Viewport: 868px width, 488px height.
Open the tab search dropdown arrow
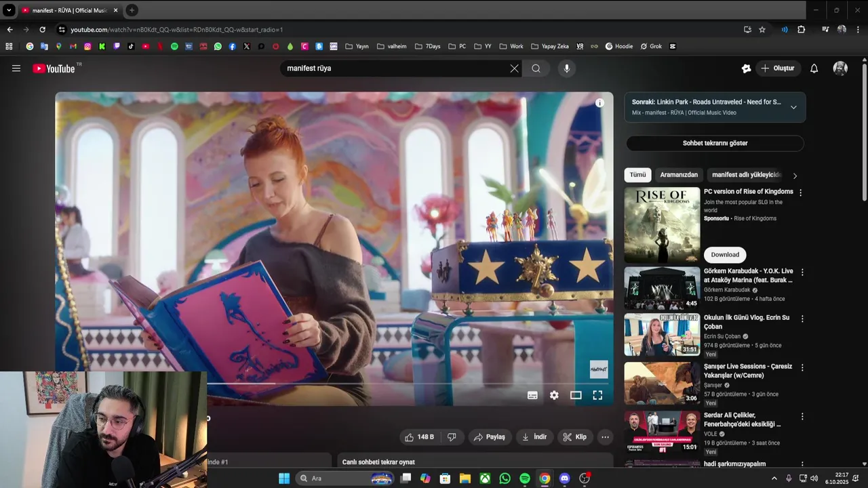pos(9,10)
